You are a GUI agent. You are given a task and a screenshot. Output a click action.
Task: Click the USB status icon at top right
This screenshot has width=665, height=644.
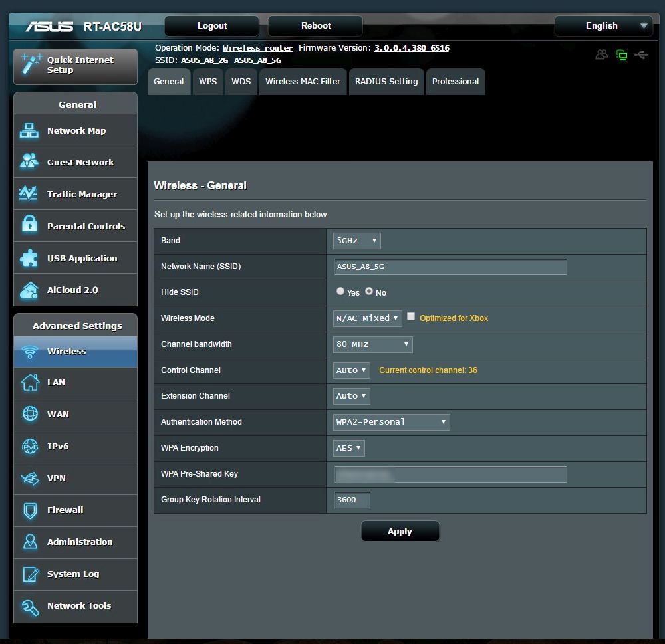641,54
